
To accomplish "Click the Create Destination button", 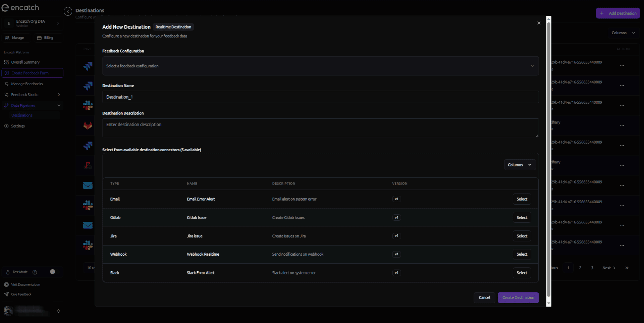I will (518, 298).
